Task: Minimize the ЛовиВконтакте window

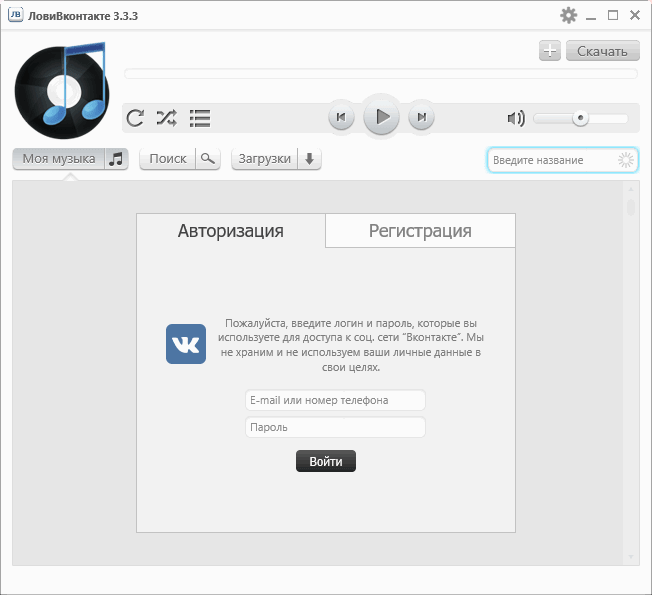Action: [x=591, y=17]
